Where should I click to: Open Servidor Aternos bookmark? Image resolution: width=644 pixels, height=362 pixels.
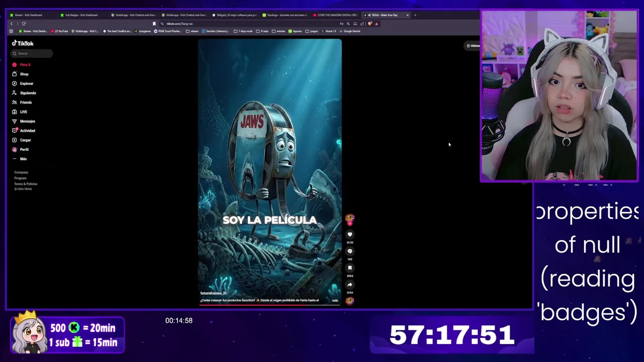tap(216, 31)
